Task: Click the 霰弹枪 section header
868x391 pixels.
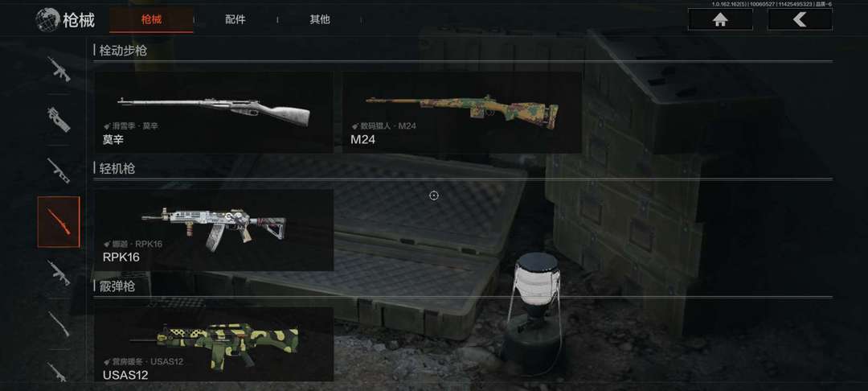Action: coord(117,287)
